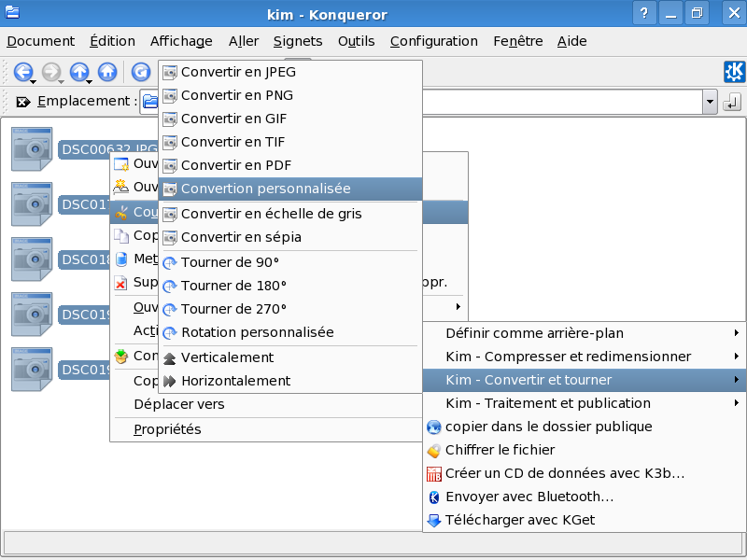
Task: Open Propriétés in the context menu
Action: click(267, 429)
